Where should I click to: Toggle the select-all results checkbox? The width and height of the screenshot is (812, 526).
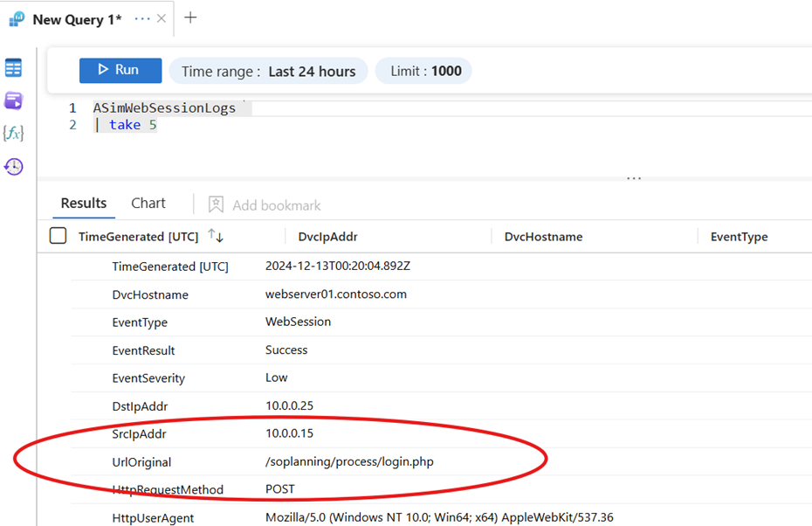click(58, 236)
